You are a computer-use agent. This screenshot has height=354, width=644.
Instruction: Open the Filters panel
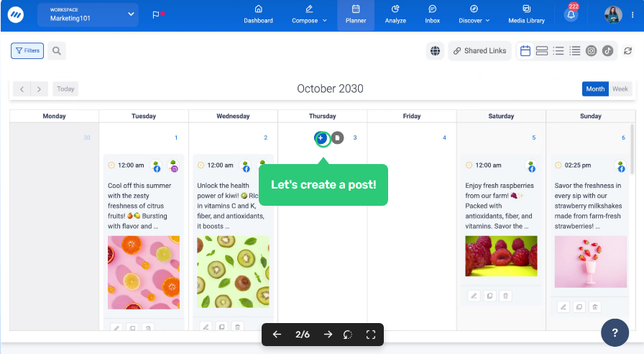(x=27, y=50)
